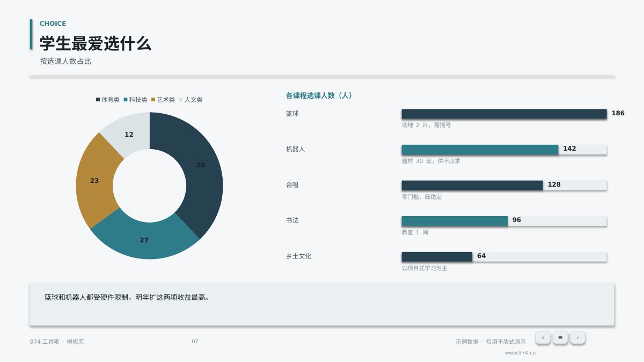Open the www.974.cn link
644x362 pixels.
click(520, 353)
